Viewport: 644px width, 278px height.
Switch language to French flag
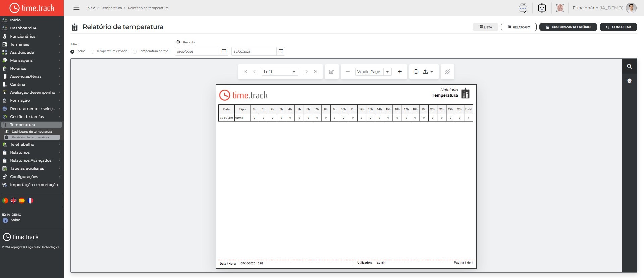point(30,200)
